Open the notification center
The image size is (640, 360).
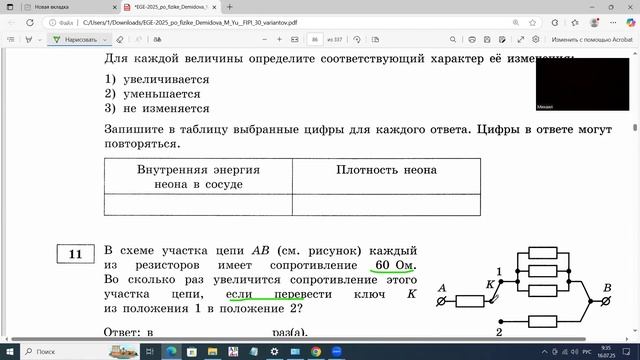click(x=627, y=351)
